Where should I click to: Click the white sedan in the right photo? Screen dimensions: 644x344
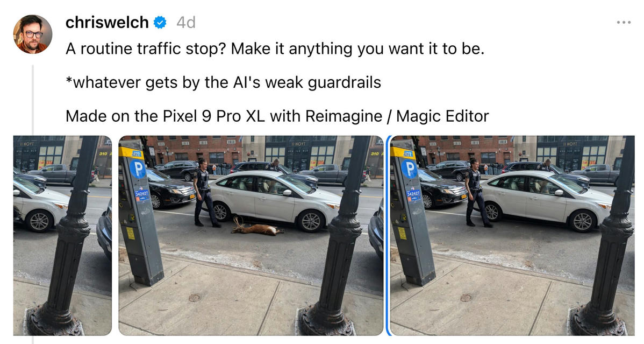click(546, 200)
